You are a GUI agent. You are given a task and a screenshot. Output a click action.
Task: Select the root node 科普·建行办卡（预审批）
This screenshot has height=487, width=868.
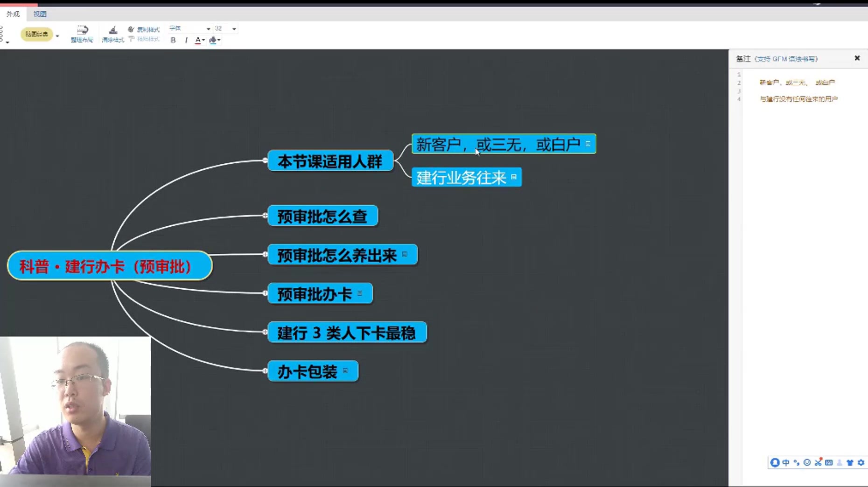(110, 266)
